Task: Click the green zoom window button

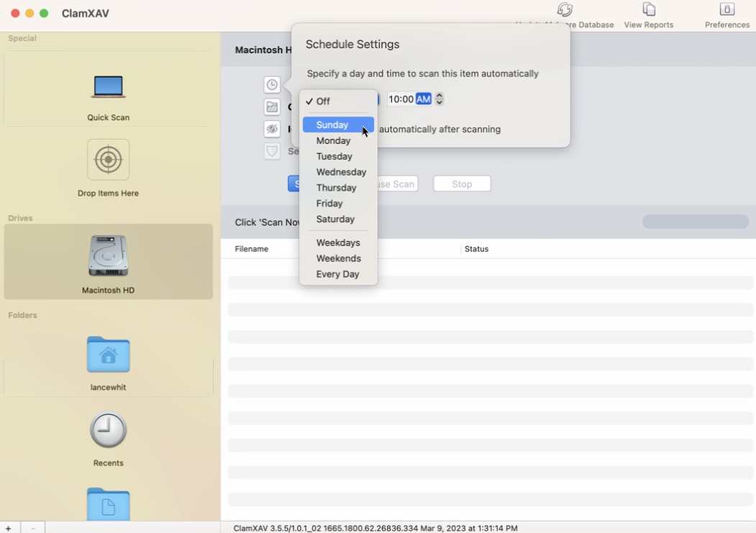Action: click(44, 13)
